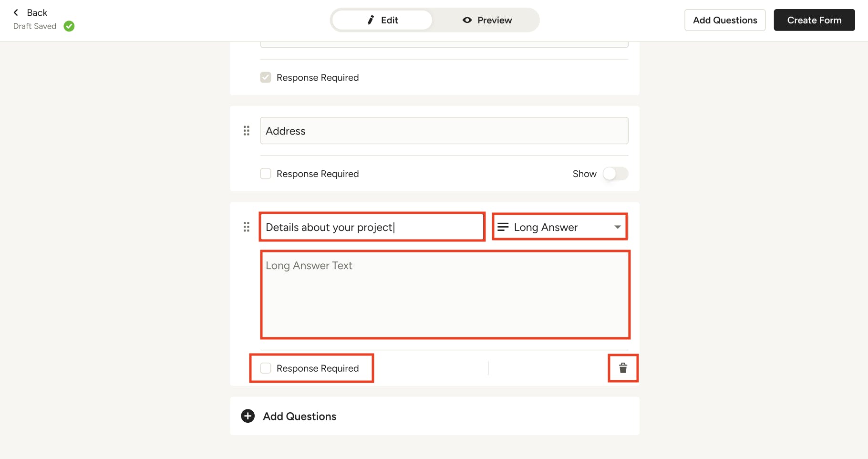Click the eye icon in Preview tab
This screenshot has height=459, width=868.
467,20
